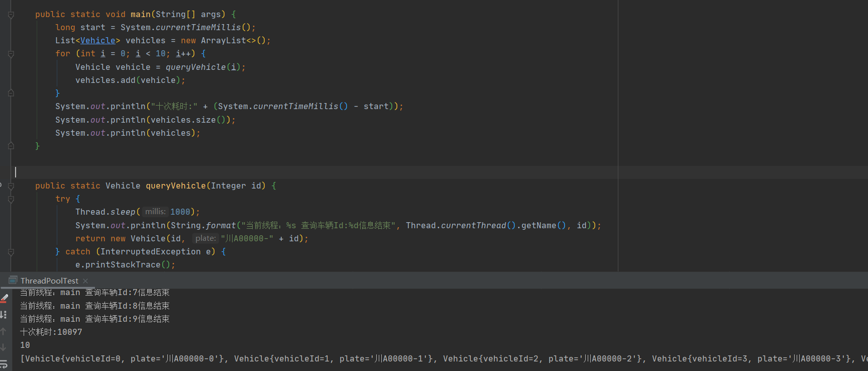Viewport: 868px width, 371px height.
Task: Collapse the for loop fold marker
Action: point(11,54)
